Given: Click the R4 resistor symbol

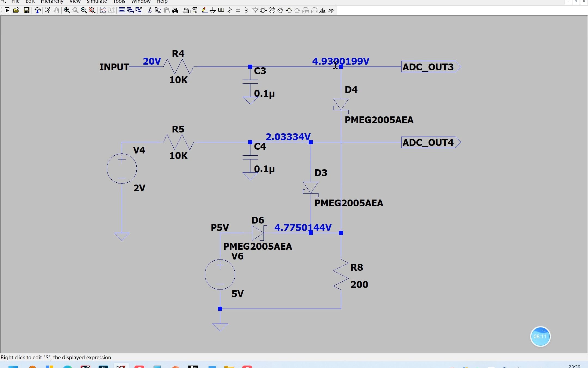Looking at the screenshot, I should pos(178,67).
